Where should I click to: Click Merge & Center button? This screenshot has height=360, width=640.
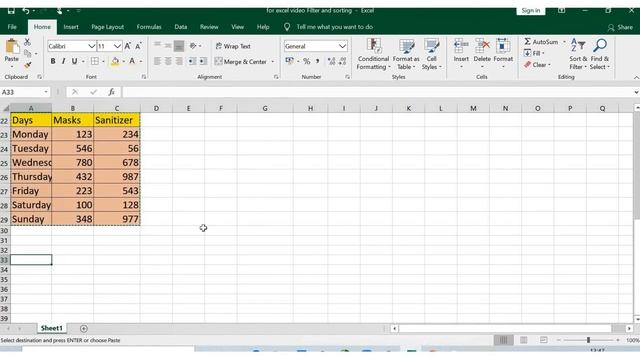pos(241,62)
